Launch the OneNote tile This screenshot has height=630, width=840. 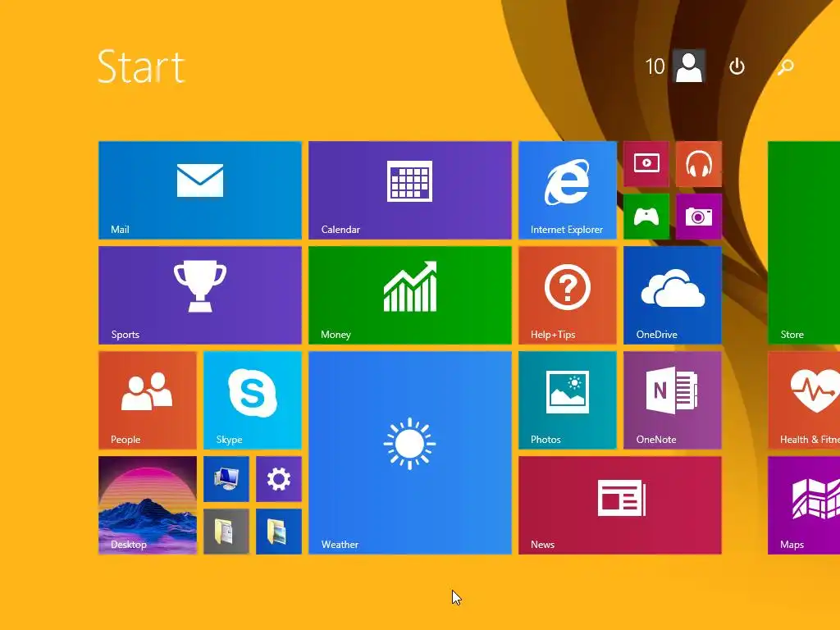[673, 400]
